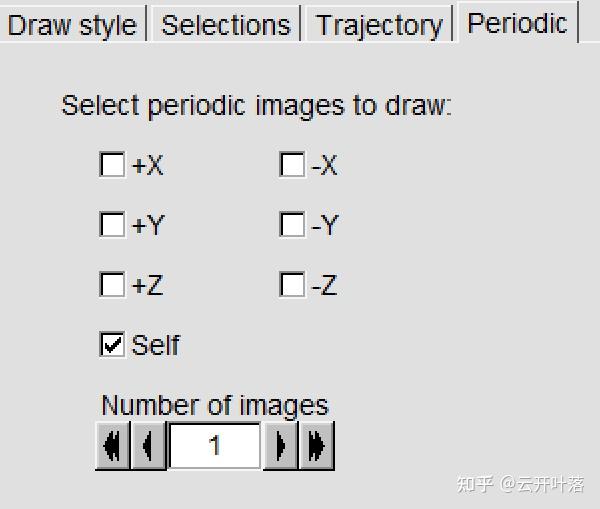
Task: Select the Periodic tab
Action: point(517,23)
